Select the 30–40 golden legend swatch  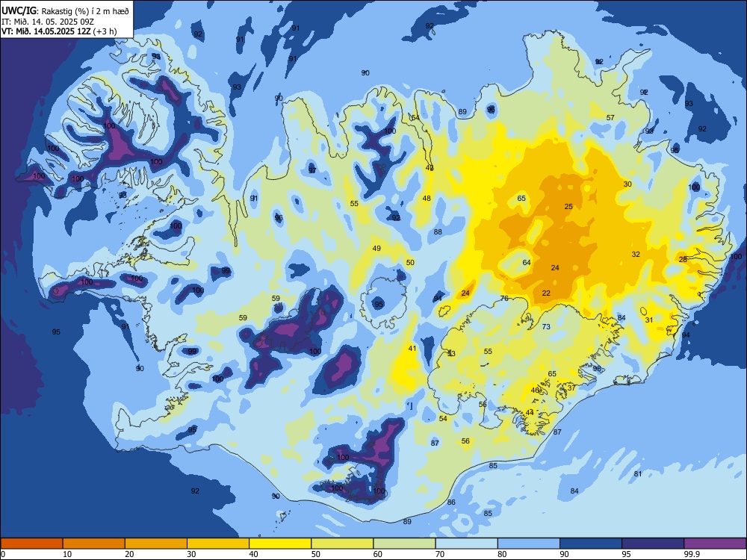tap(218, 544)
